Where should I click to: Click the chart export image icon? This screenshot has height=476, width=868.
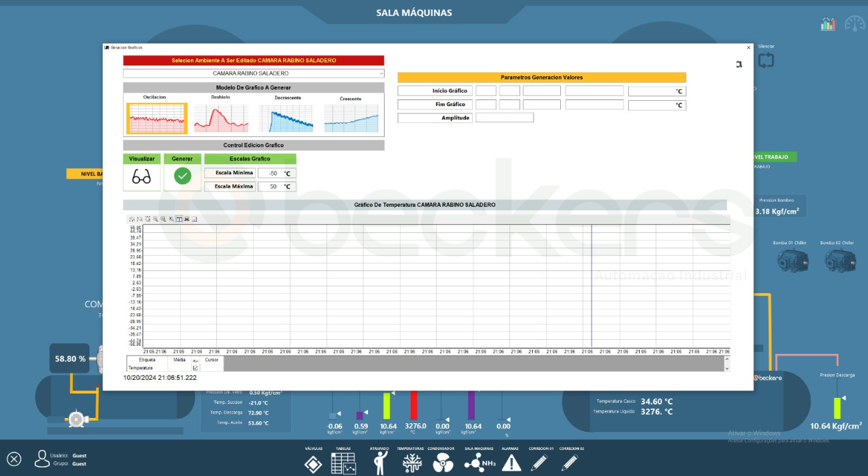(194, 219)
